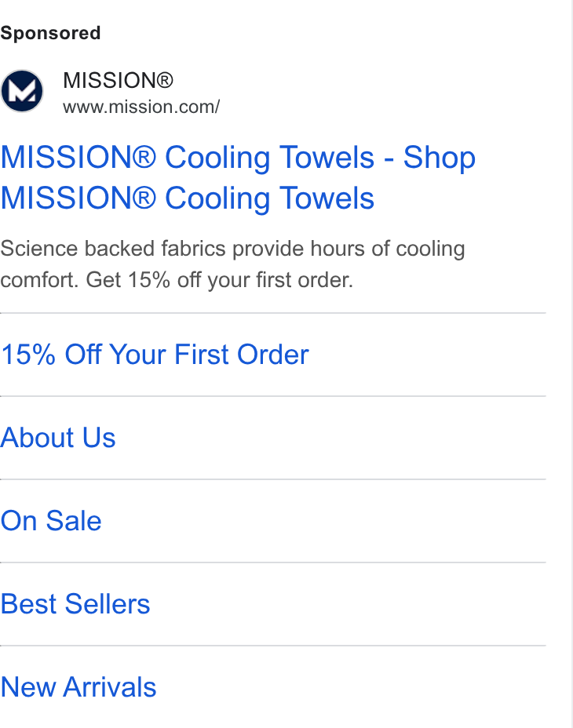
Task: Open the On Sale sitelink
Action: [x=51, y=521]
